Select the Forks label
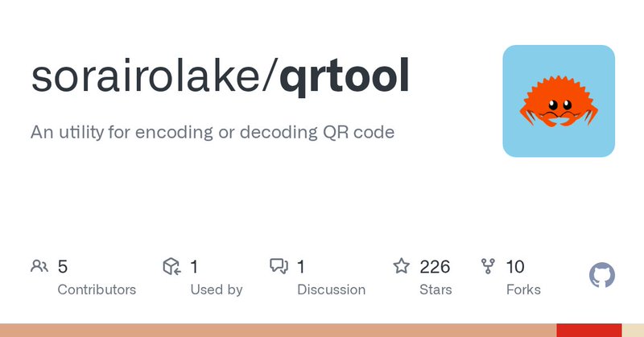Viewport: 644px width, 337px height. point(523,290)
